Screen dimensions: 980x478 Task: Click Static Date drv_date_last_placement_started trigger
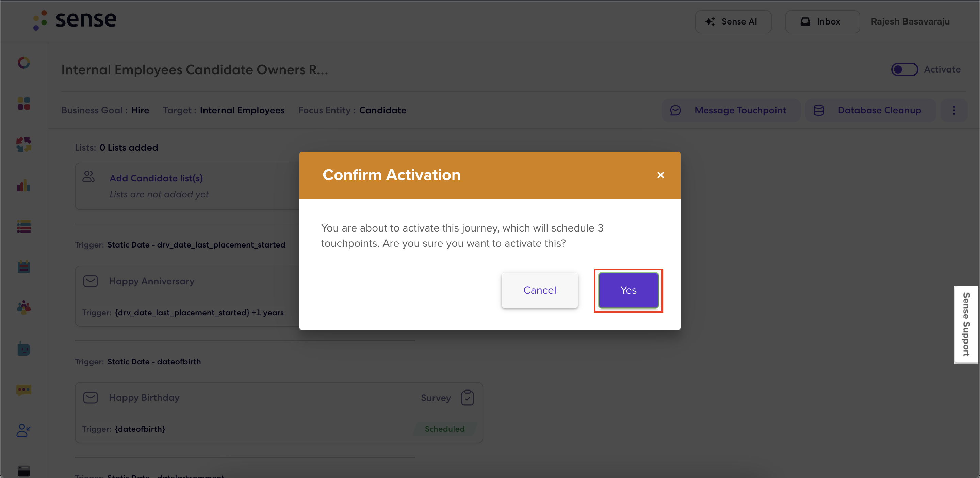[x=196, y=245]
